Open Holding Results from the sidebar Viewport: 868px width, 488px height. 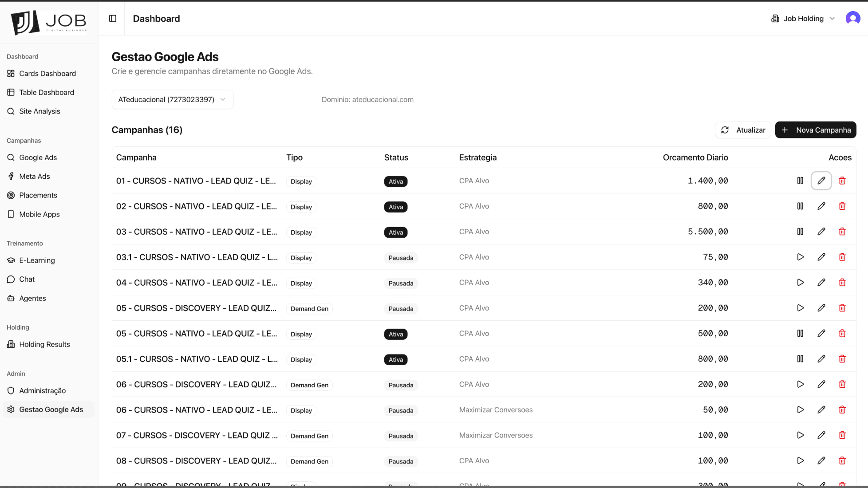click(x=44, y=344)
